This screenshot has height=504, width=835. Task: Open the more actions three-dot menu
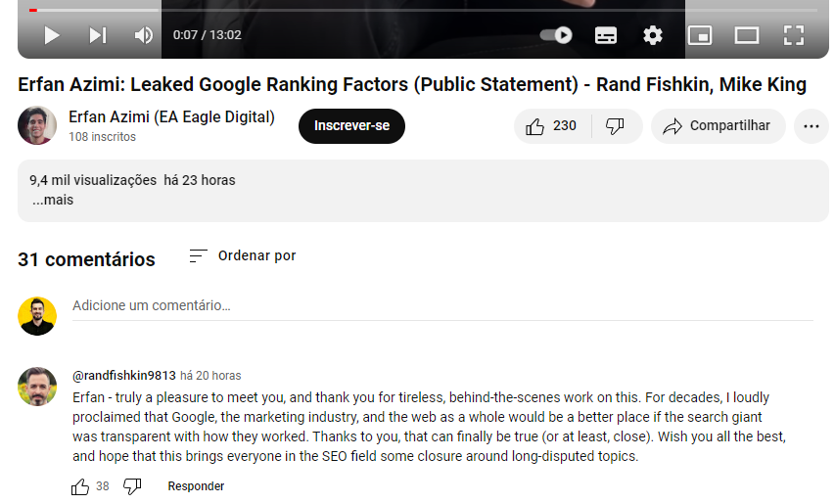pos(811,126)
